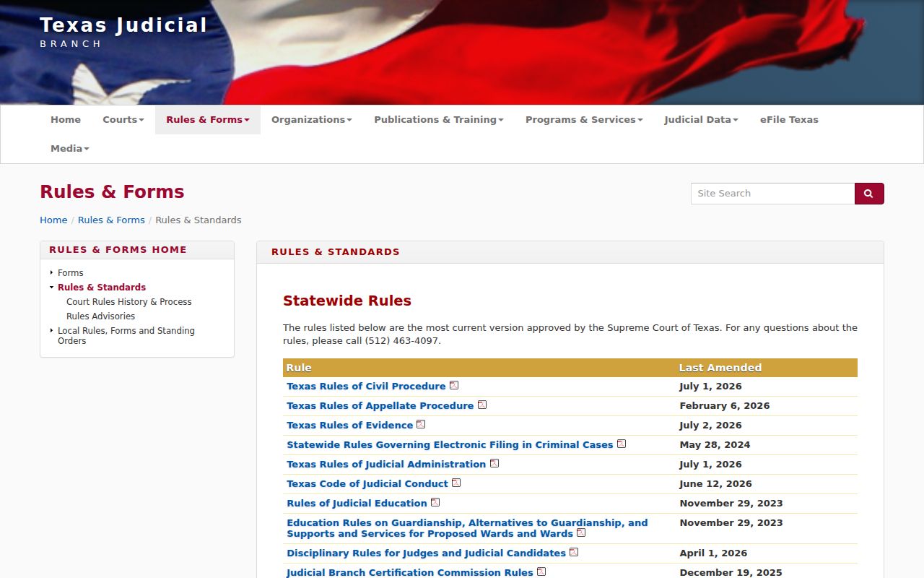This screenshot has height=578, width=924.
Task: Click the date April 1, 2026
Action: pos(713,553)
